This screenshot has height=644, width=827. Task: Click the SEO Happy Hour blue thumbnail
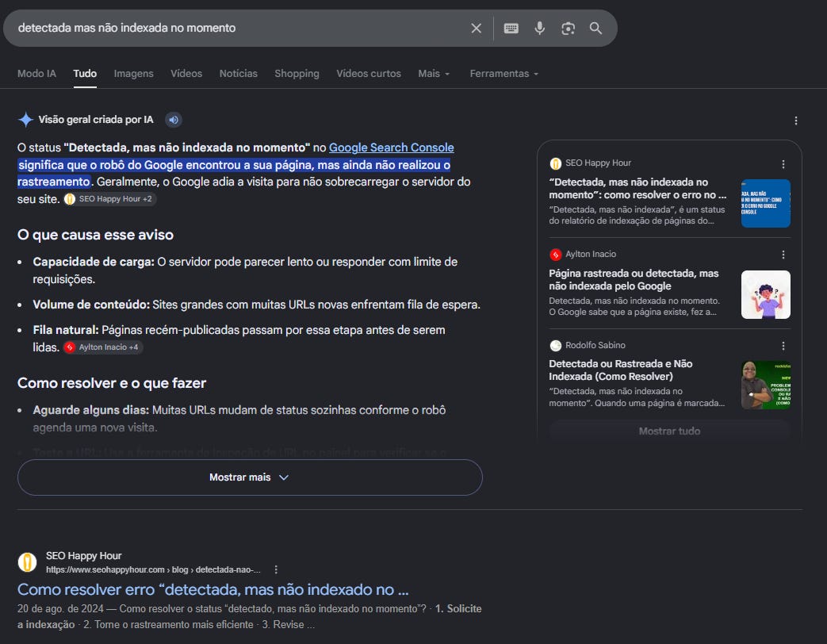pyautogui.click(x=765, y=204)
